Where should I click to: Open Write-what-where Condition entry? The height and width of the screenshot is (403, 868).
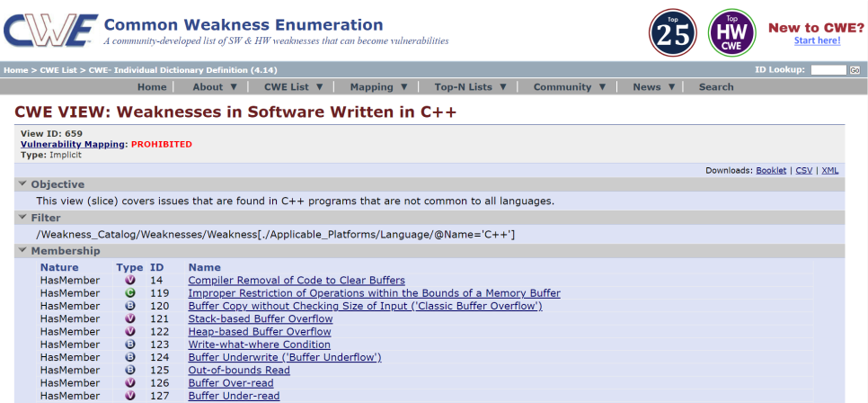pos(259,345)
